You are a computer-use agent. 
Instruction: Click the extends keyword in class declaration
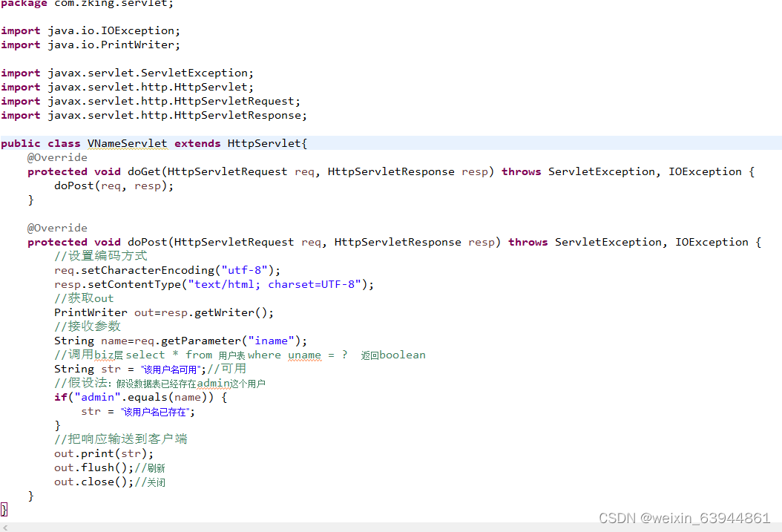coord(197,144)
